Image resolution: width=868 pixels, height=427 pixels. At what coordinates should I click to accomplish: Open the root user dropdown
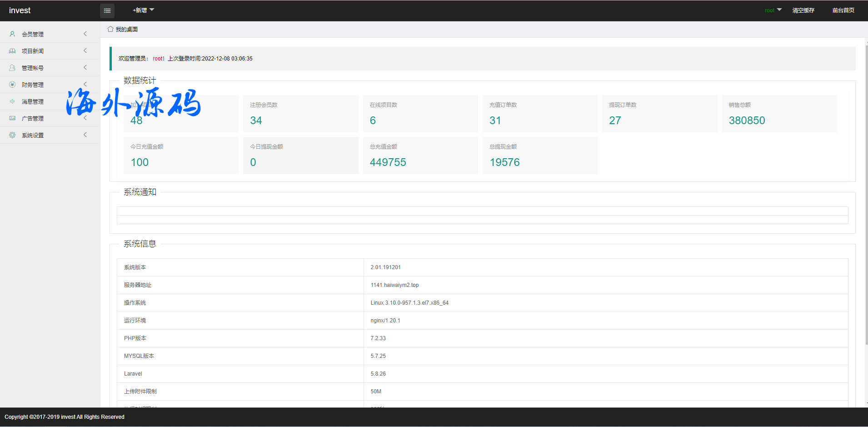click(773, 10)
